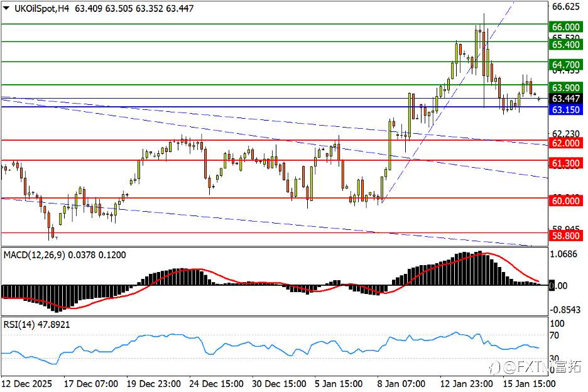
Task: Open the chart menu triangle beside UKOilSpot
Action: pos(6,8)
